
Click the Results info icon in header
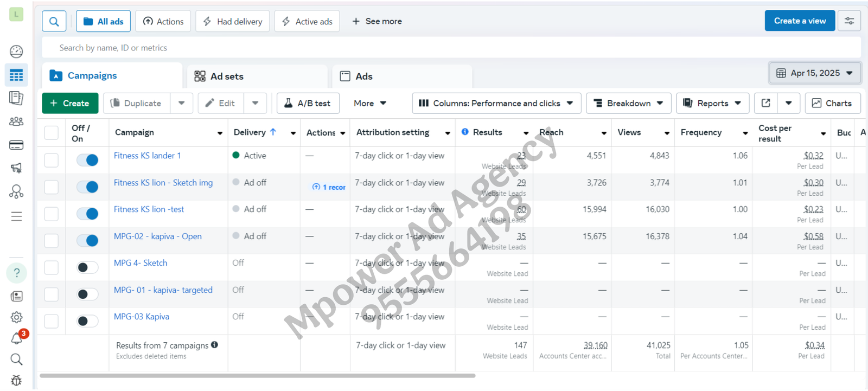465,132
